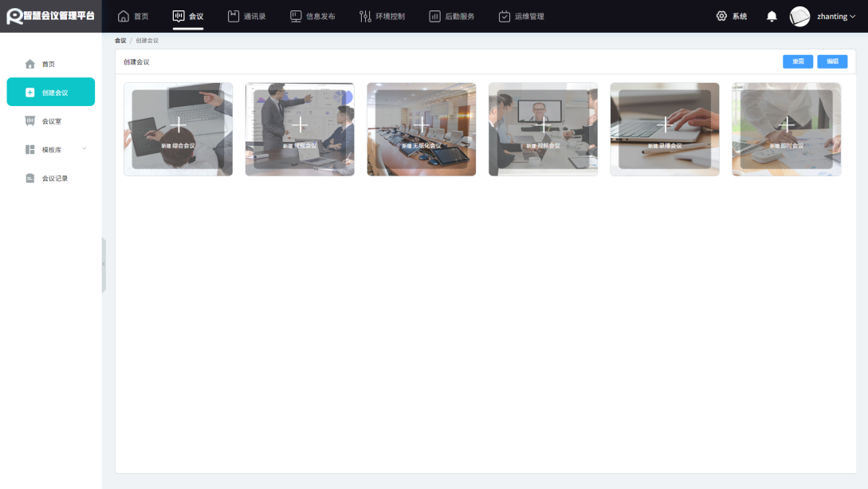Click the notification bell icon
Viewport: 868px width, 489px height.
point(772,16)
